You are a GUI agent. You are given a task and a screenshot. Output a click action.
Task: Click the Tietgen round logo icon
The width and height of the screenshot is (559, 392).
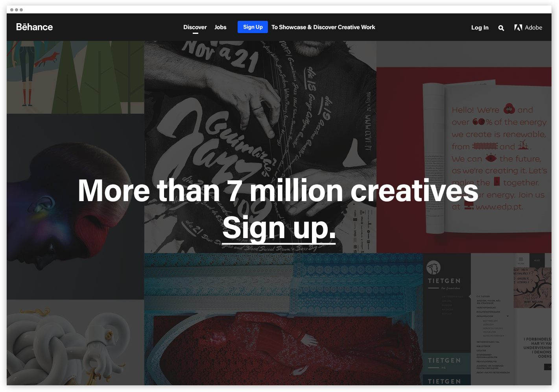(434, 267)
